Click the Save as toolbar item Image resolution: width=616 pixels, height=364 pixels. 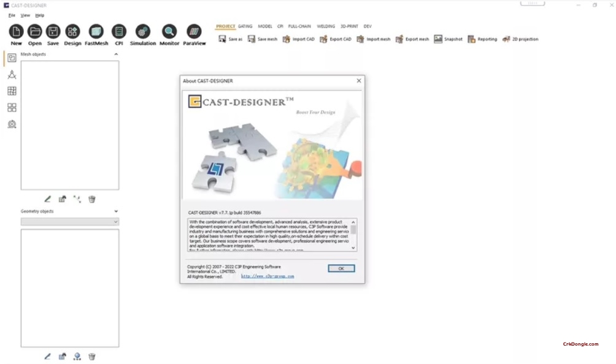click(231, 39)
